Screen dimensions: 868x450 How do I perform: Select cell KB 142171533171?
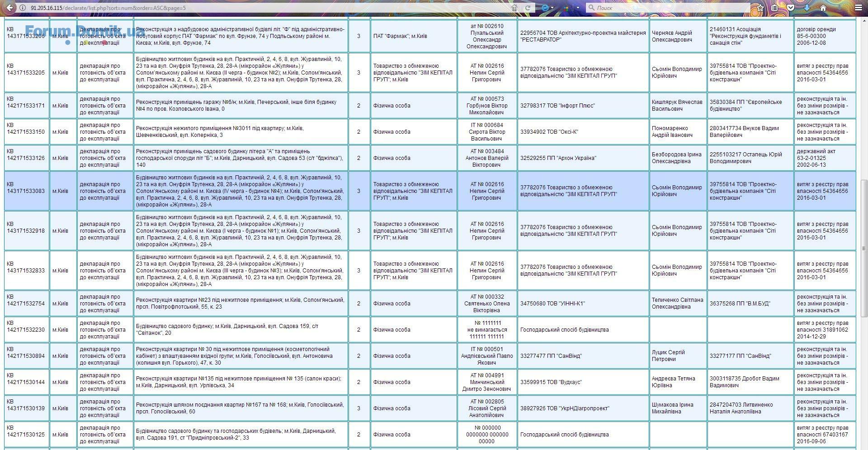point(27,106)
